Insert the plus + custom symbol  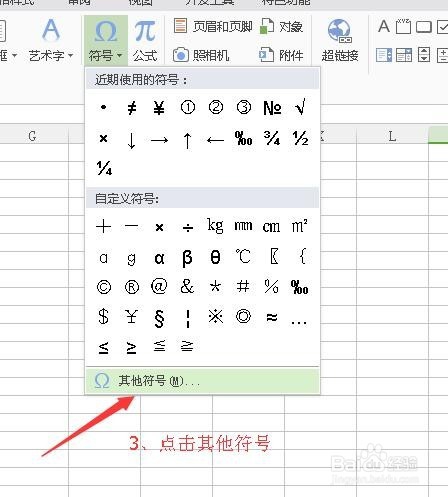(103, 227)
